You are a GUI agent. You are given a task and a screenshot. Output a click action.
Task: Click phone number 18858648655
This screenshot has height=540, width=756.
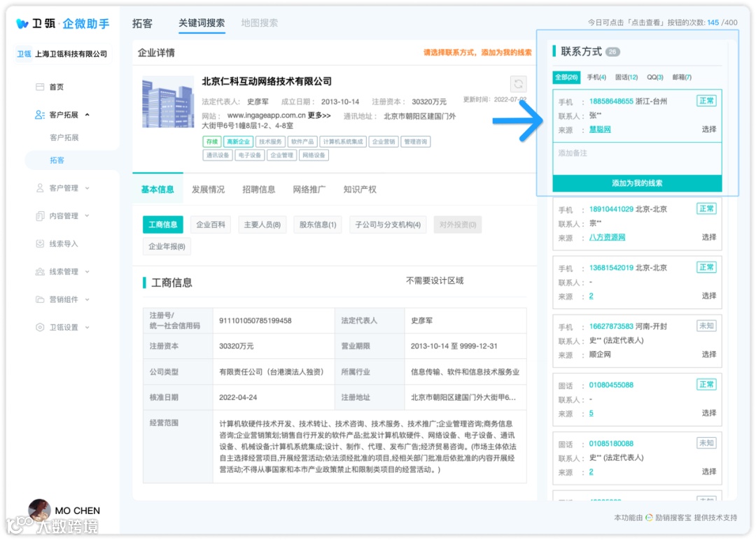[x=611, y=101]
